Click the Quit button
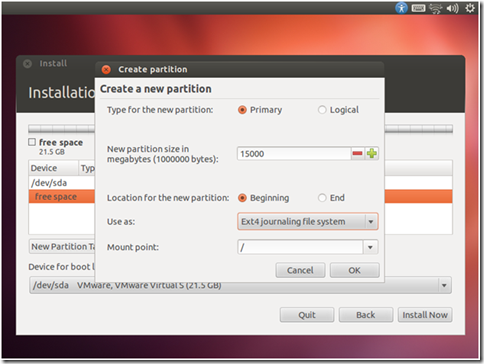This screenshot has height=364, width=484. point(307,315)
